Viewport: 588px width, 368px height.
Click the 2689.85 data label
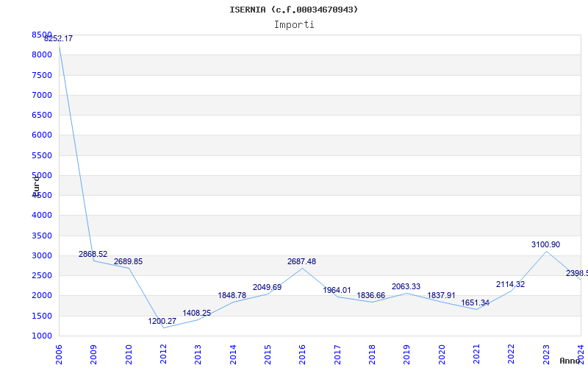pos(128,261)
